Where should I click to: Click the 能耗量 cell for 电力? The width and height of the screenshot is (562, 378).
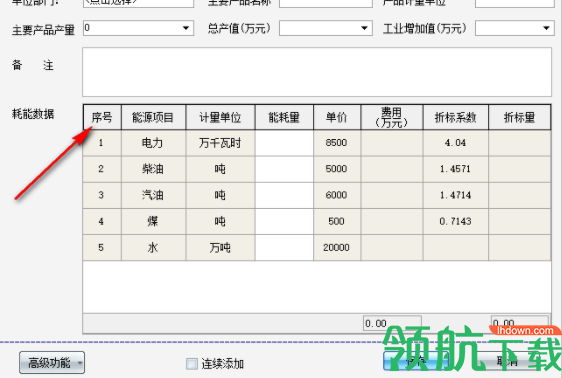(x=284, y=143)
